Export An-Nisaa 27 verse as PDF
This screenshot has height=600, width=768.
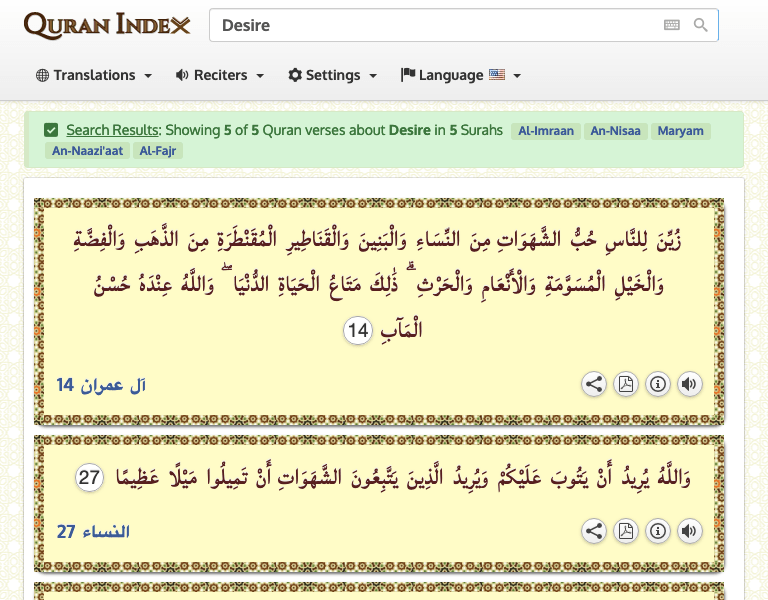click(x=626, y=532)
